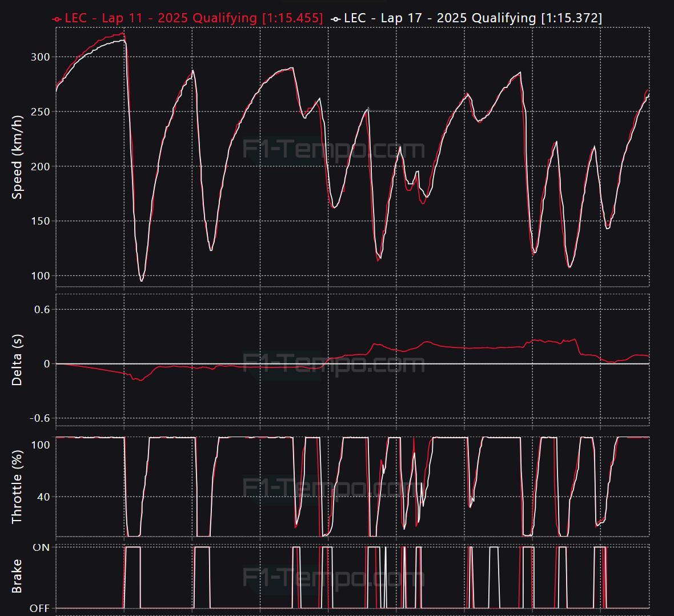Click the ON label on the brake axis
Image resolution: width=674 pixels, height=616 pixels.
[x=41, y=547]
